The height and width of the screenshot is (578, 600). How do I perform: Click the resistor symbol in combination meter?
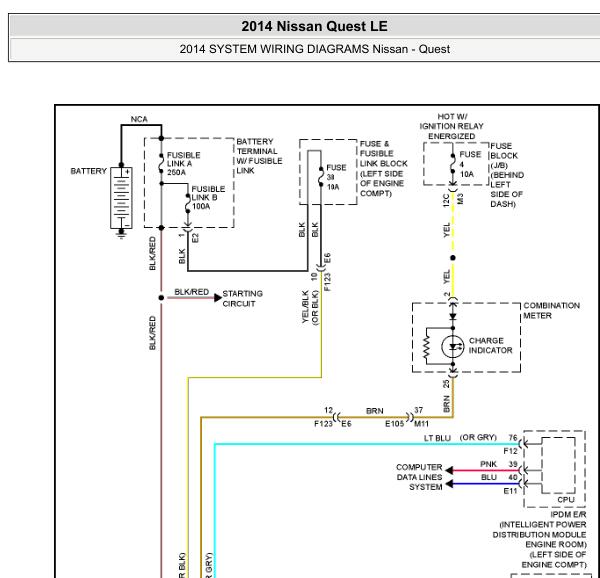427,347
